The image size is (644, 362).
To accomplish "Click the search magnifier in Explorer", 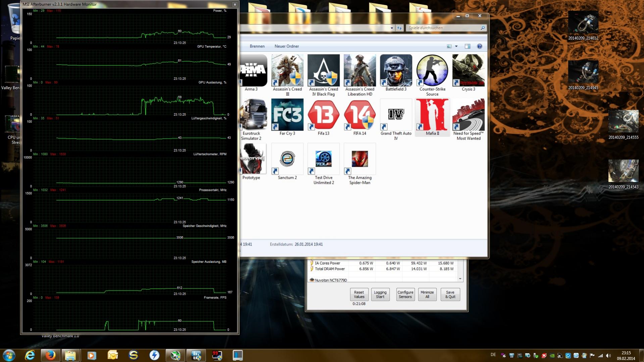I will click(483, 28).
